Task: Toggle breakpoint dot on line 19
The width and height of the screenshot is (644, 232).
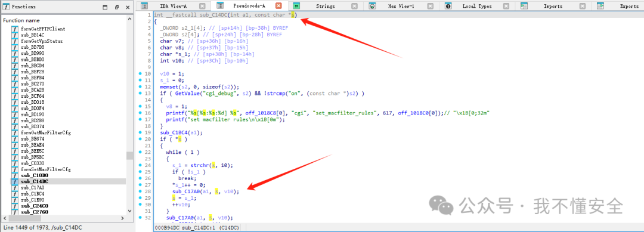Action: [141, 132]
